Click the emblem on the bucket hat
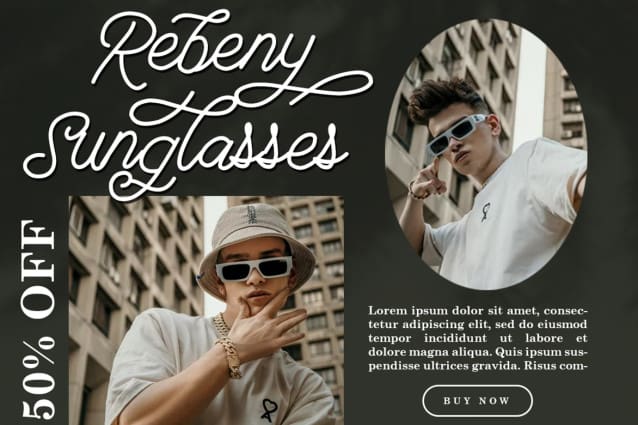This screenshot has height=425, width=638. coord(251,214)
